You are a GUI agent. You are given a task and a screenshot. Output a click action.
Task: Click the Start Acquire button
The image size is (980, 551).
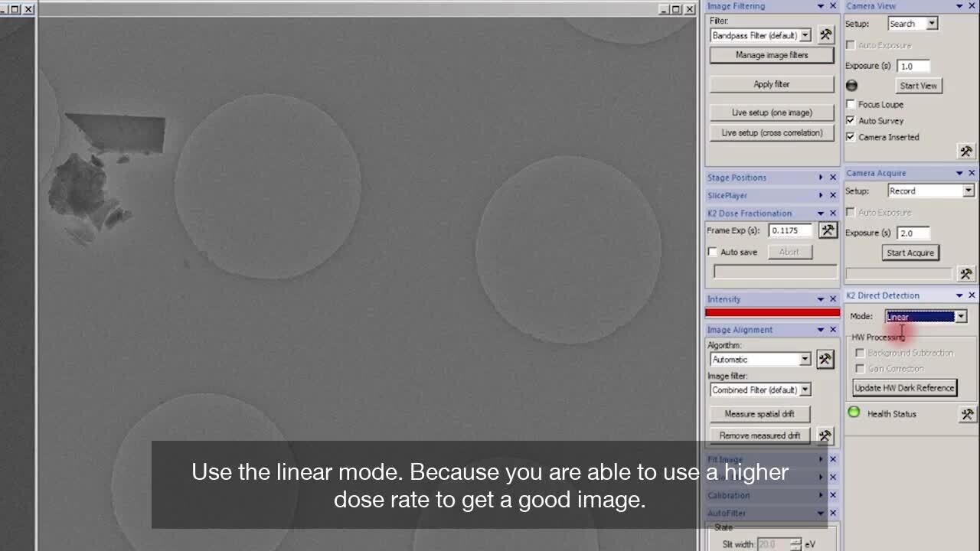910,253
